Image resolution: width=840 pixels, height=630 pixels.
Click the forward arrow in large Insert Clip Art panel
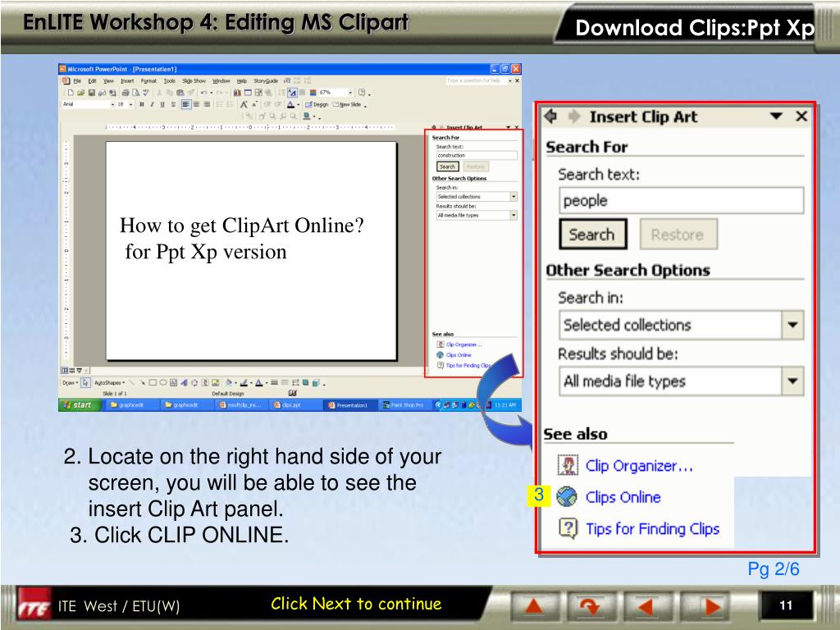tap(573, 116)
